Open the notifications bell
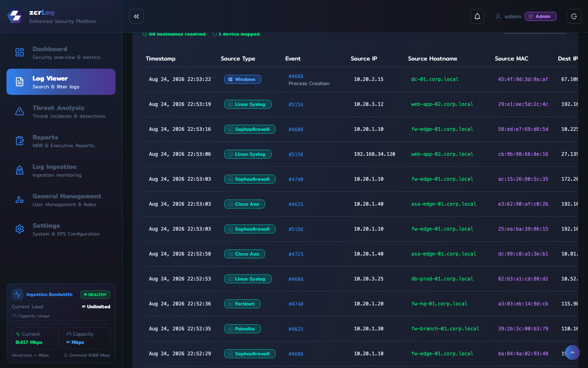The width and height of the screenshot is (588, 368). (477, 16)
